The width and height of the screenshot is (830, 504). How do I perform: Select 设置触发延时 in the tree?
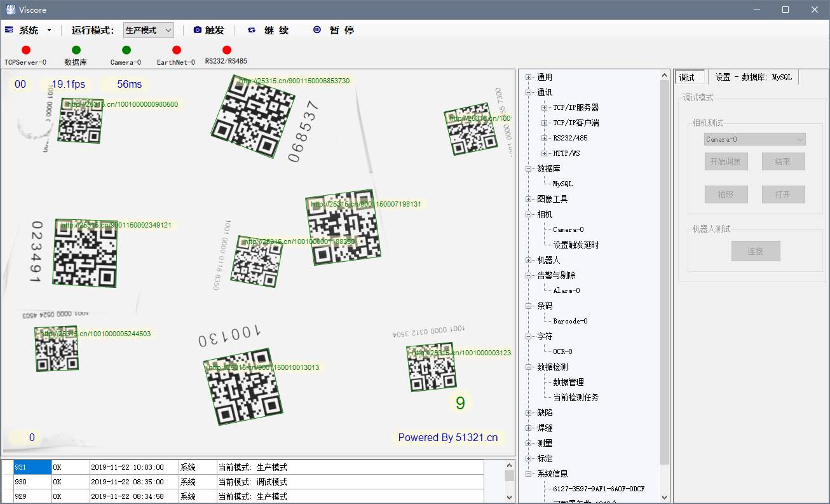576,245
